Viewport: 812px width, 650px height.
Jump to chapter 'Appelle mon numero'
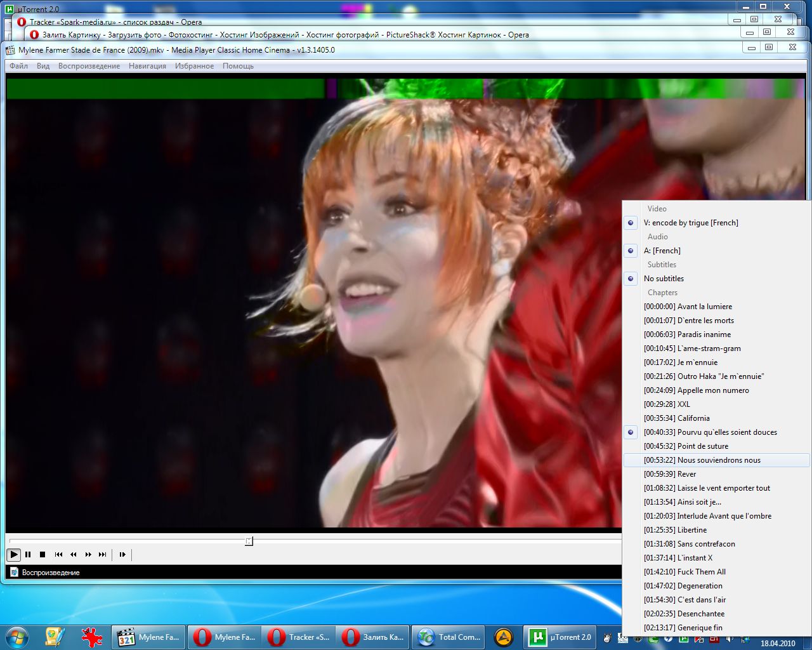pos(717,390)
